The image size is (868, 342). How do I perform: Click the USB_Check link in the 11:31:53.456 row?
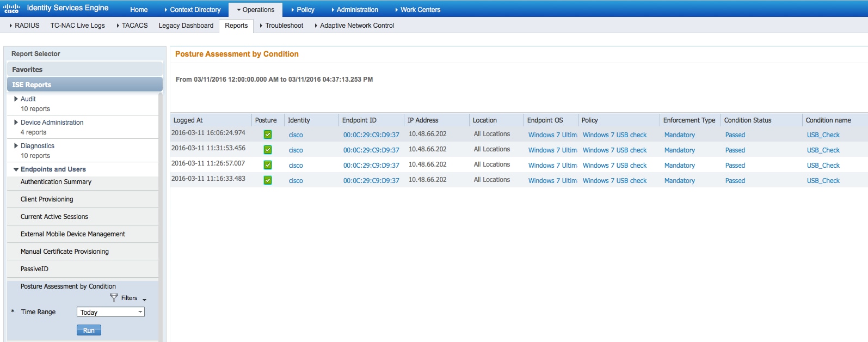[x=823, y=150]
